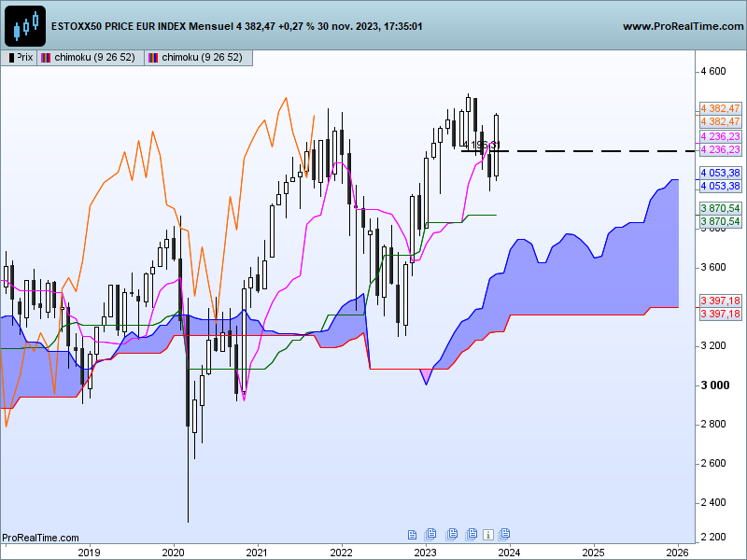Click the single-page document icon below chart
The height and width of the screenshot is (560, 747).
pyautogui.click(x=412, y=535)
